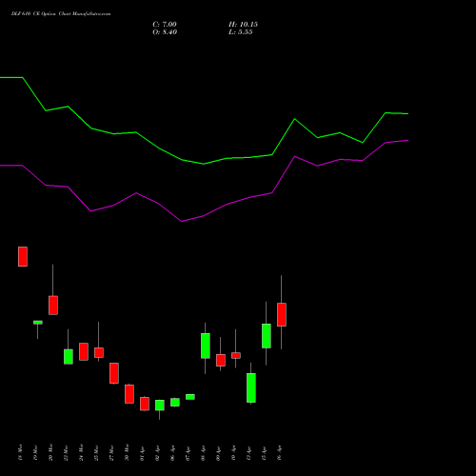Click the '30 Mar' date axis label
This screenshot has height=476, width=476.
tap(128, 452)
